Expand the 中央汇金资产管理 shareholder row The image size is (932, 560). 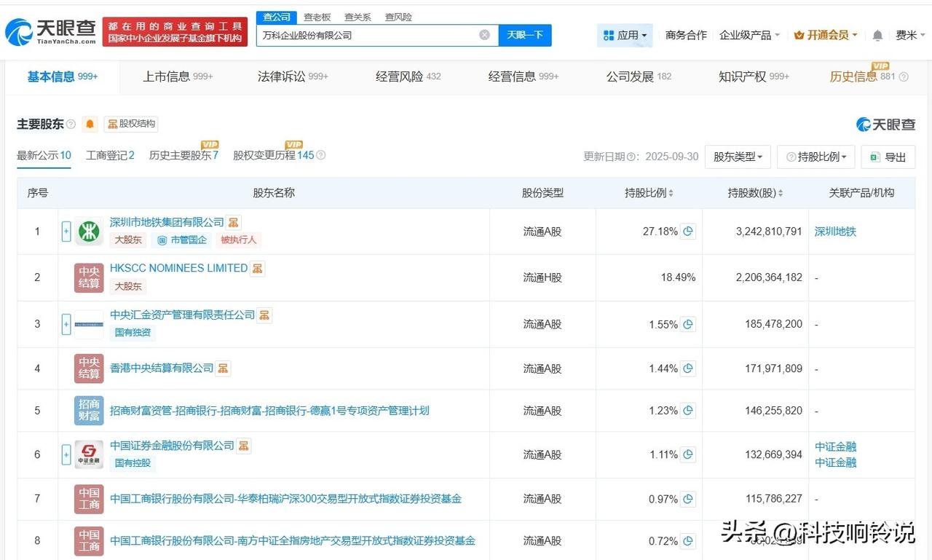tap(66, 324)
